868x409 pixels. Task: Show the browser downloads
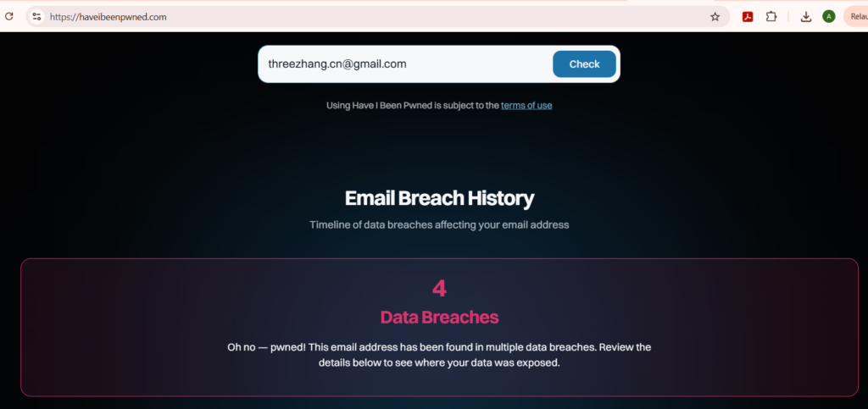pos(806,17)
